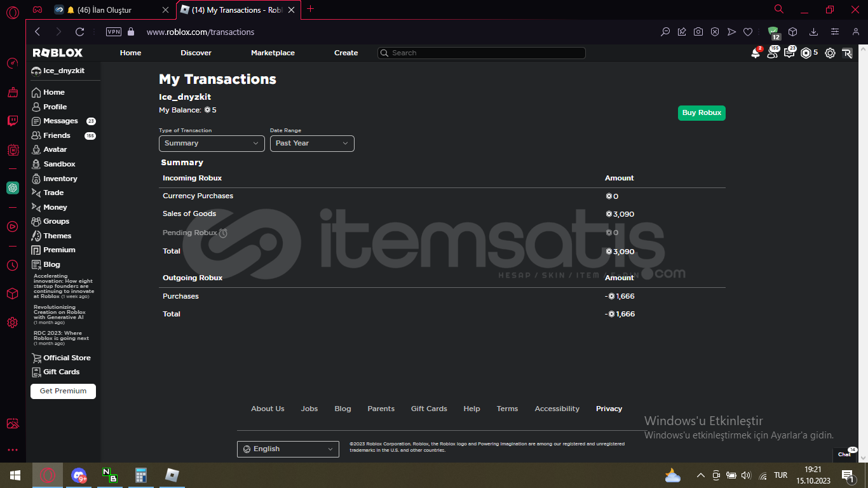Open the Terms footer link
The width and height of the screenshot is (868, 488).
click(507, 409)
